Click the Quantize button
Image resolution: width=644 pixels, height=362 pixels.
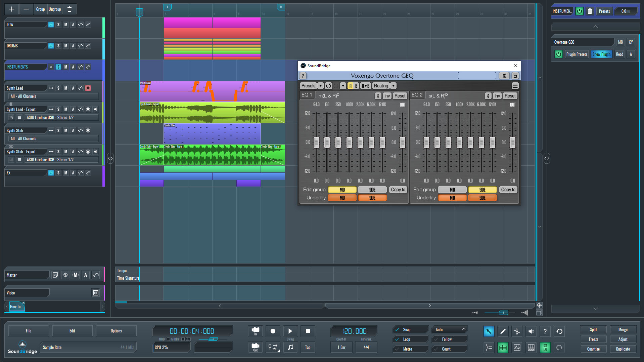click(593, 349)
